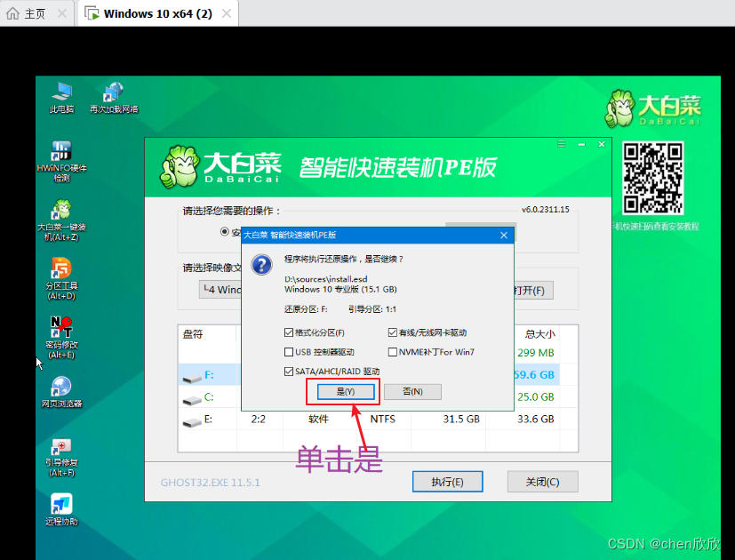
Task: Click the 299 MB size cell
Action: click(536, 353)
